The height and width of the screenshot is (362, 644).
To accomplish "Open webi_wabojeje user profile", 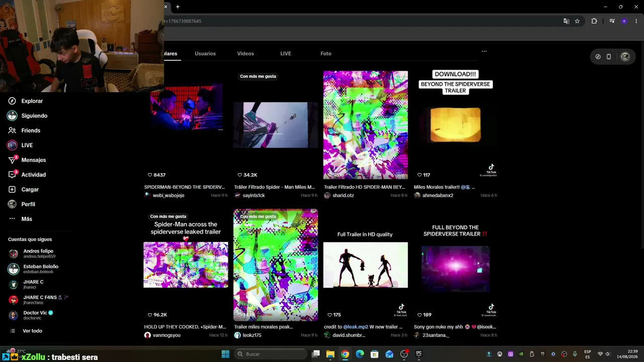I will [x=169, y=196].
